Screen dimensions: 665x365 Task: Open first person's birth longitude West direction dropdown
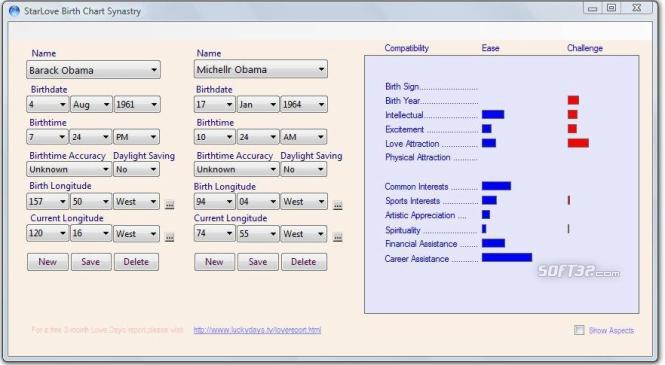pos(137,201)
